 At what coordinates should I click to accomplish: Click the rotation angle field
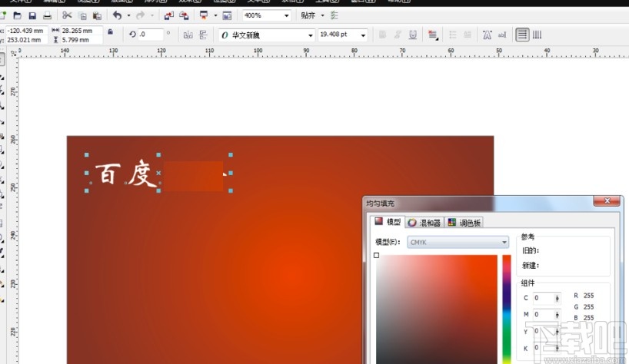point(151,35)
